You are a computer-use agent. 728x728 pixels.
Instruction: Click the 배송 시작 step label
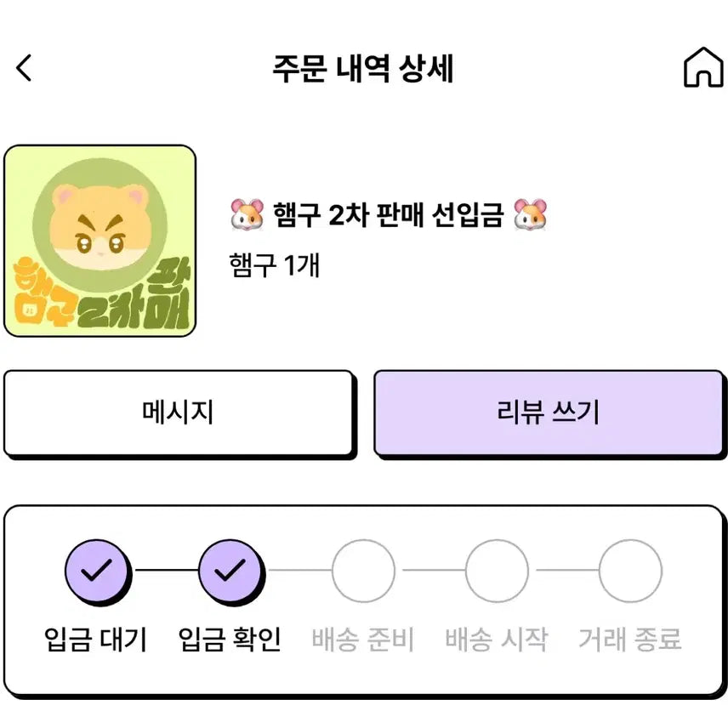tap(497, 640)
